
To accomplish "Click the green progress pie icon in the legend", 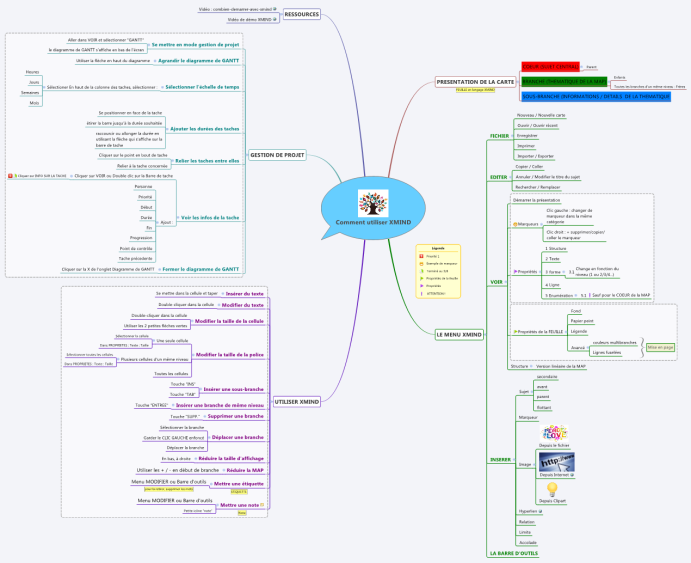I will coord(421,271).
